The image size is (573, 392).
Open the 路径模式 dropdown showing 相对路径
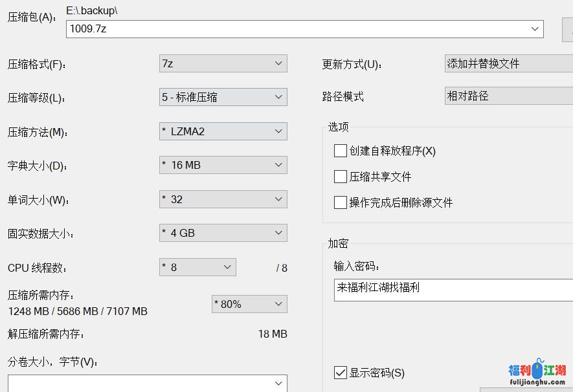tap(508, 96)
